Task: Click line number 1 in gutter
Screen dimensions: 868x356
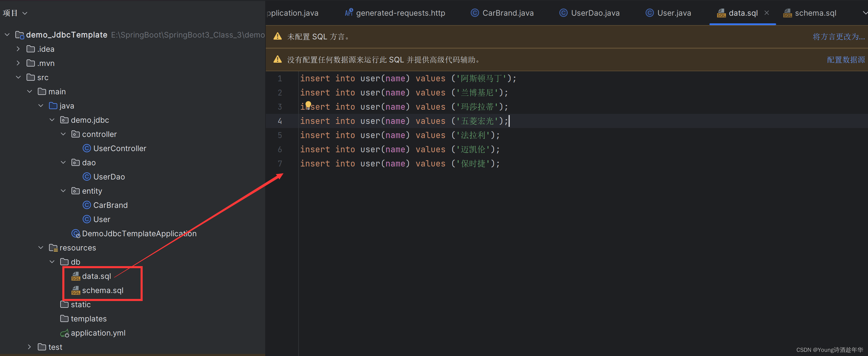Action: point(280,78)
